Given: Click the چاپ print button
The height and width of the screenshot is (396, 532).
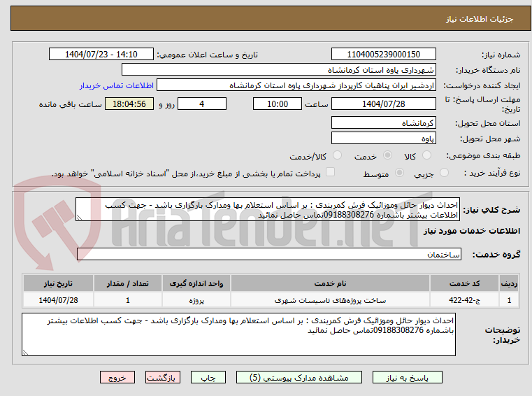Looking at the screenshot, I should point(208,377).
